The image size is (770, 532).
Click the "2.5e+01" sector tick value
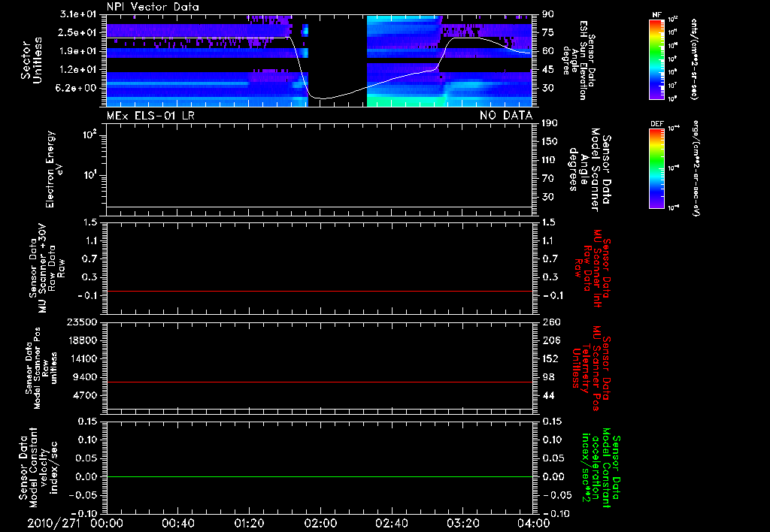(78, 33)
